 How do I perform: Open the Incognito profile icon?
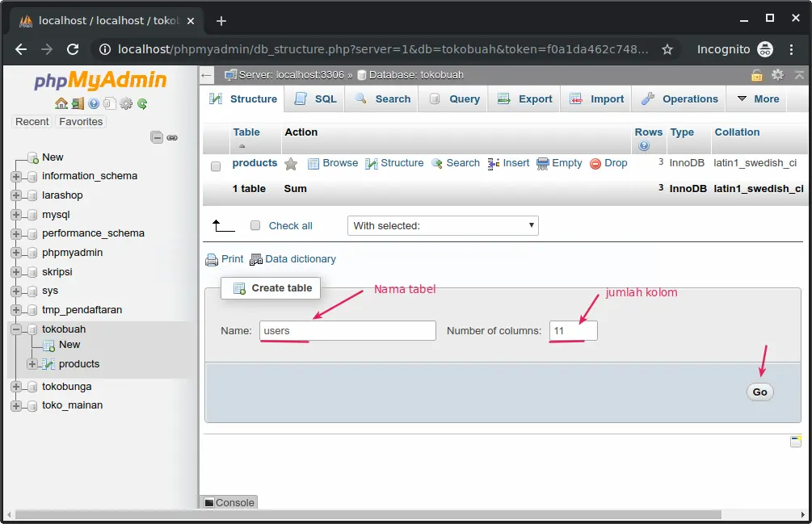(x=765, y=49)
